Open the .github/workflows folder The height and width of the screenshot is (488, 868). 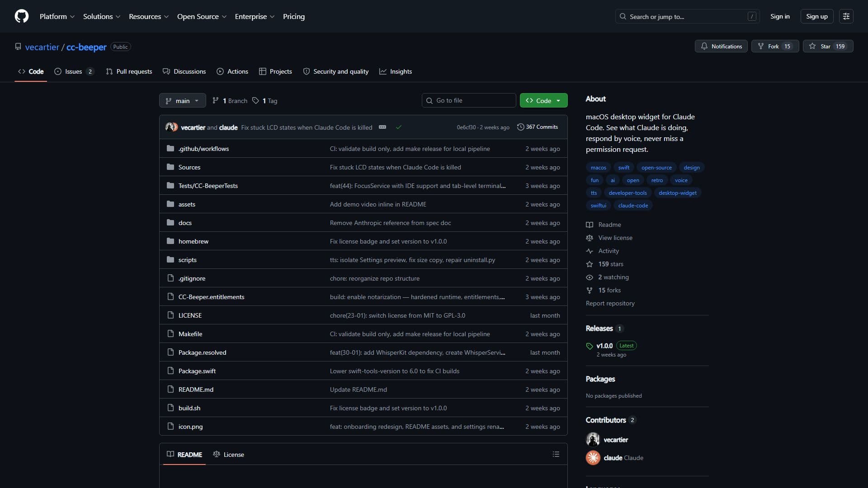(x=203, y=149)
